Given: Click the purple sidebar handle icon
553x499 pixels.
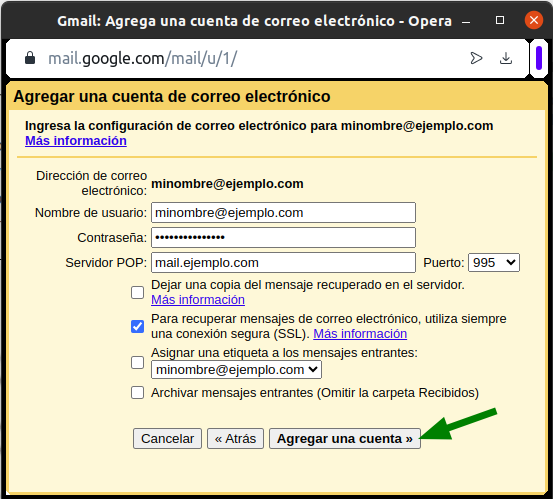Looking at the screenshot, I should coord(539,58).
